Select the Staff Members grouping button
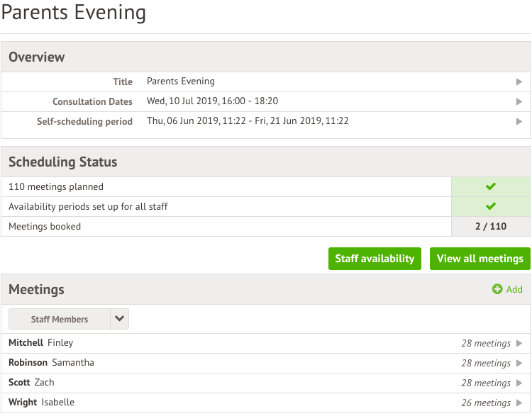The image size is (532, 416). click(60, 320)
